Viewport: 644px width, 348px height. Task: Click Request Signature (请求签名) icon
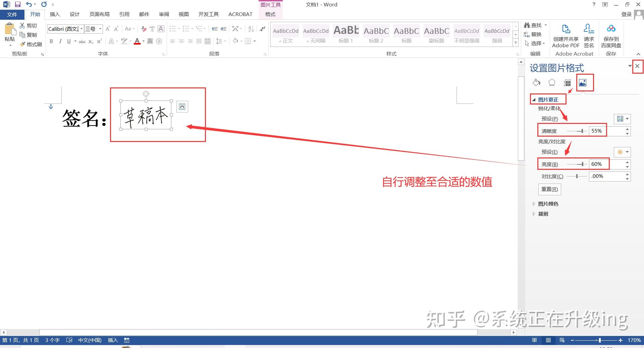[x=589, y=36]
